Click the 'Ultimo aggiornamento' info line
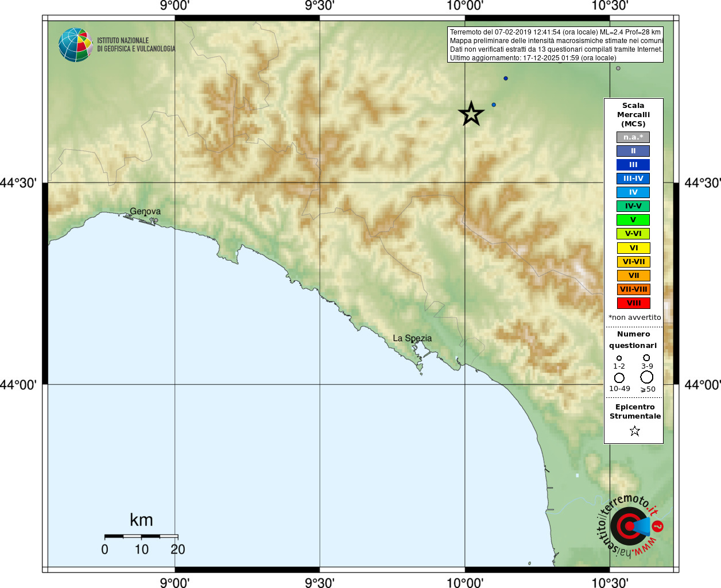 (x=533, y=58)
